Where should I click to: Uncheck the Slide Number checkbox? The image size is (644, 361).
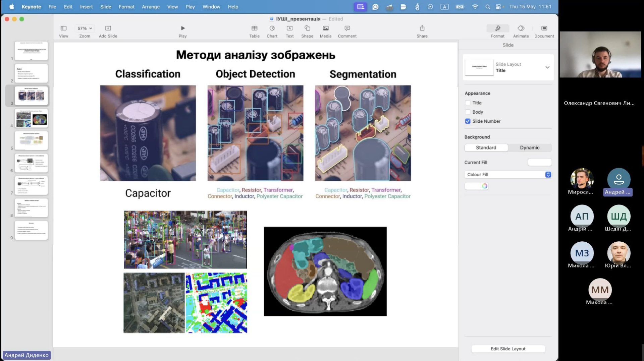(468, 121)
